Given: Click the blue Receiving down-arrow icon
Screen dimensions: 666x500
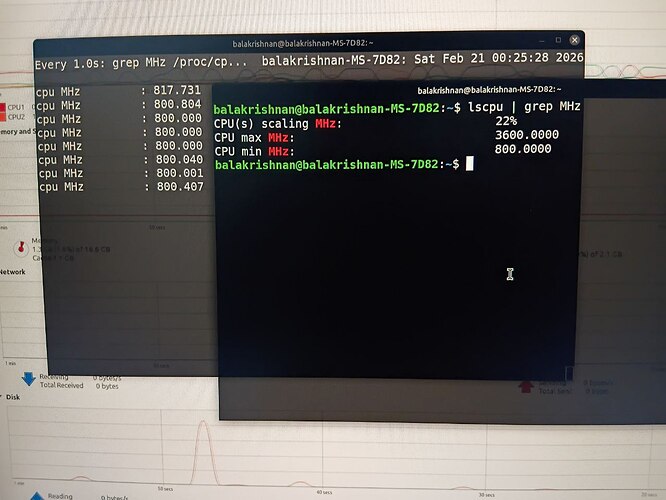Looking at the screenshot, I should point(29,379).
